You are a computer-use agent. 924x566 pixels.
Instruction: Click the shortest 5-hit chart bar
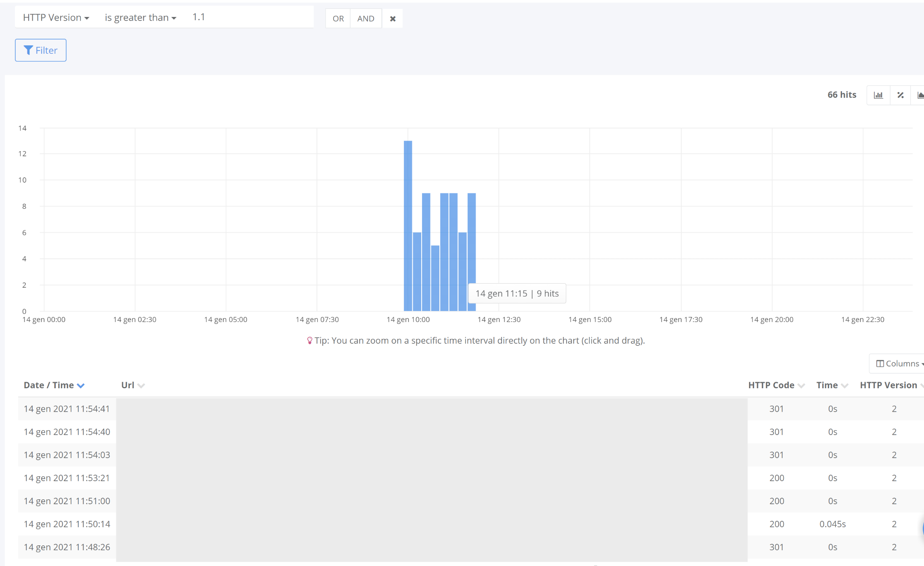435,278
